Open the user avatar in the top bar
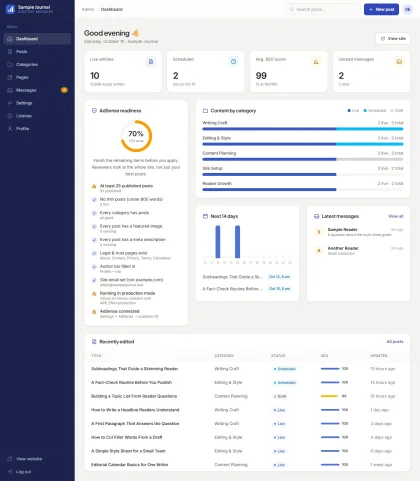Viewport: 420px width, 481px height. 407,9
